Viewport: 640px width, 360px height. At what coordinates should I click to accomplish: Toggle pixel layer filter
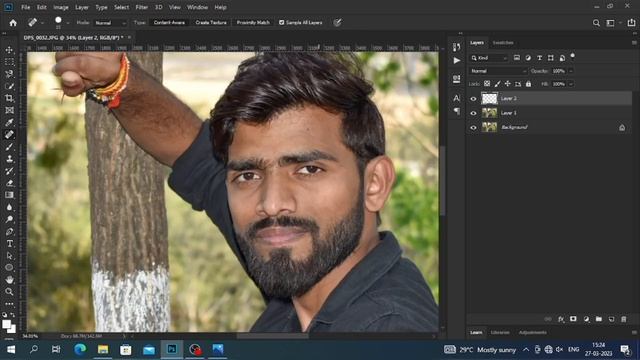click(x=517, y=58)
